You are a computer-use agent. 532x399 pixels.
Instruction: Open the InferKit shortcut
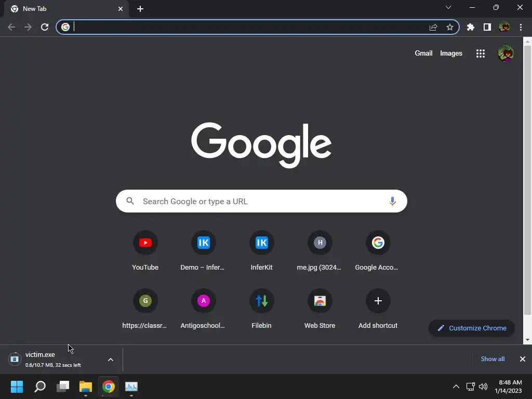[262, 251]
